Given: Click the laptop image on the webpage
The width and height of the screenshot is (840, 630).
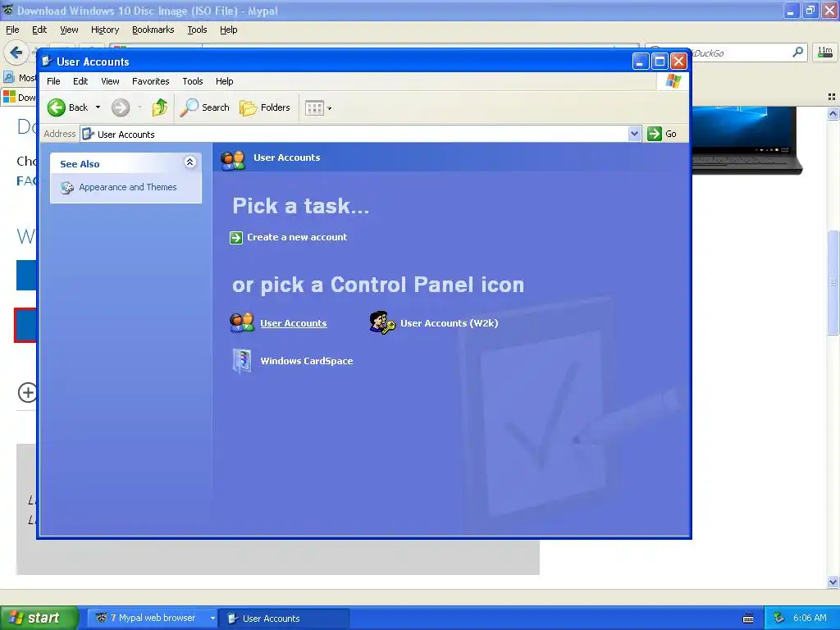Looking at the screenshot, I should [746, 140].
